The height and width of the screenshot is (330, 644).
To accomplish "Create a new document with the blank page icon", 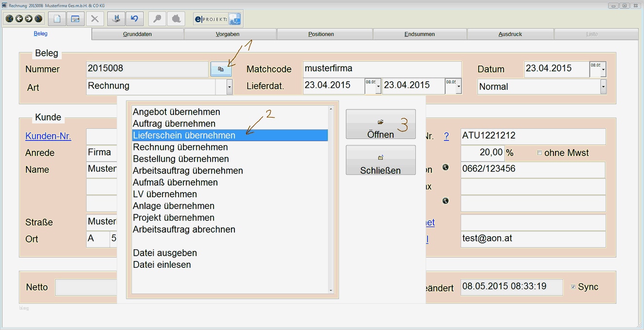I will click(57, 19).
